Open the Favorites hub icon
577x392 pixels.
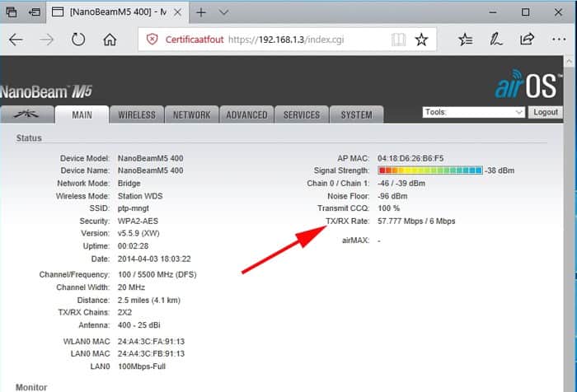pos(466,40)
